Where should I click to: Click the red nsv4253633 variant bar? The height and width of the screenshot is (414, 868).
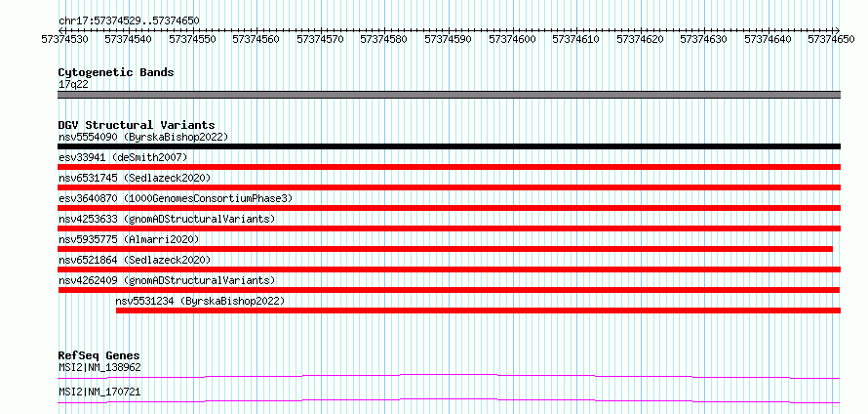pos(449,228)
